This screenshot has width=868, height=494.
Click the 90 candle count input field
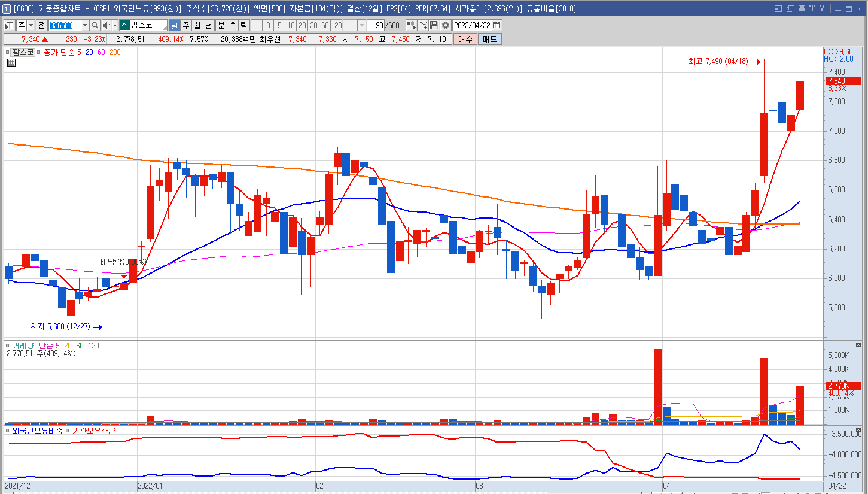point(377,25)
